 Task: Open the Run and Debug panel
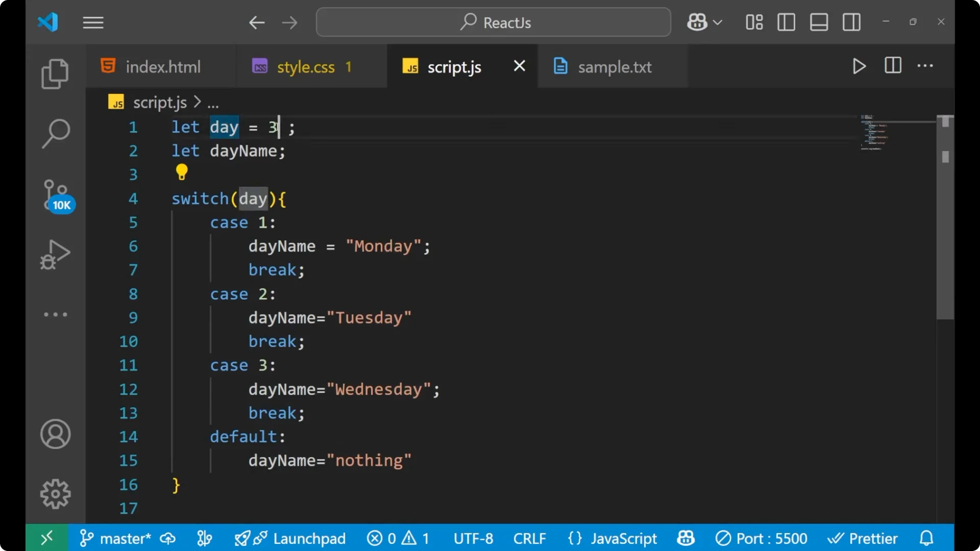tap(55, 255)
